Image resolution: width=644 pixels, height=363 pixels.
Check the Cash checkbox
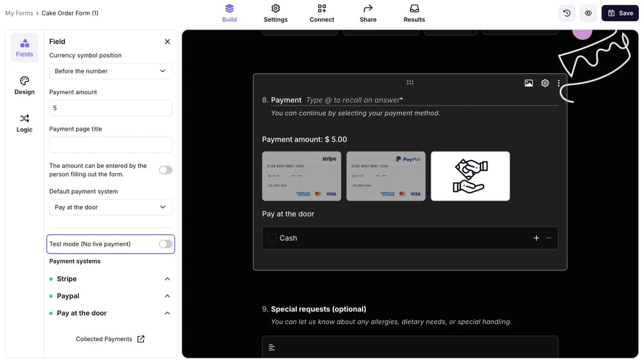click(272, 238)
